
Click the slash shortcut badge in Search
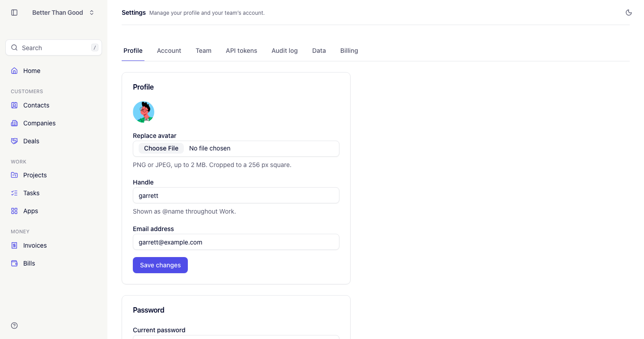click(x=95, y=47)
